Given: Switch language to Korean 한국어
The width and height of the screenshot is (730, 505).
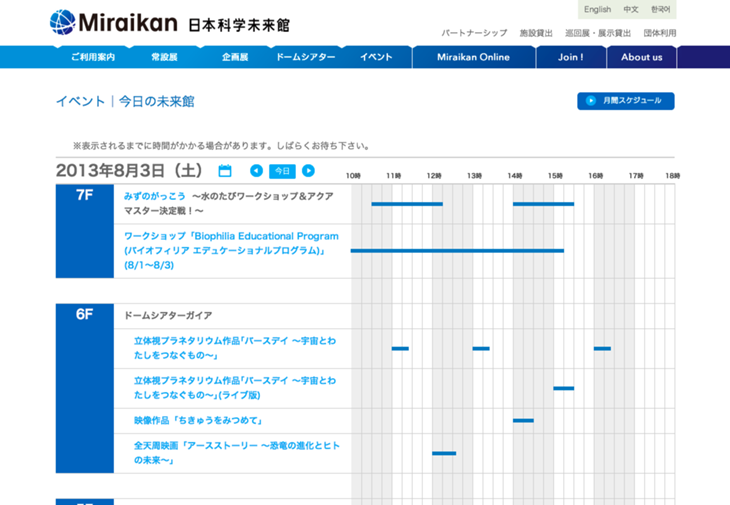Looking at the screenshot, I should (660, 9).
